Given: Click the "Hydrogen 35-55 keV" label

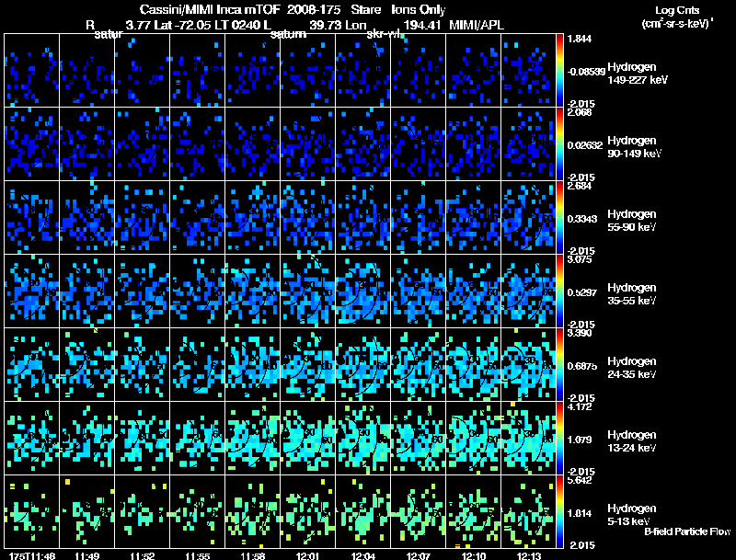Looking at the screenshot, I should tap(632, 294).
